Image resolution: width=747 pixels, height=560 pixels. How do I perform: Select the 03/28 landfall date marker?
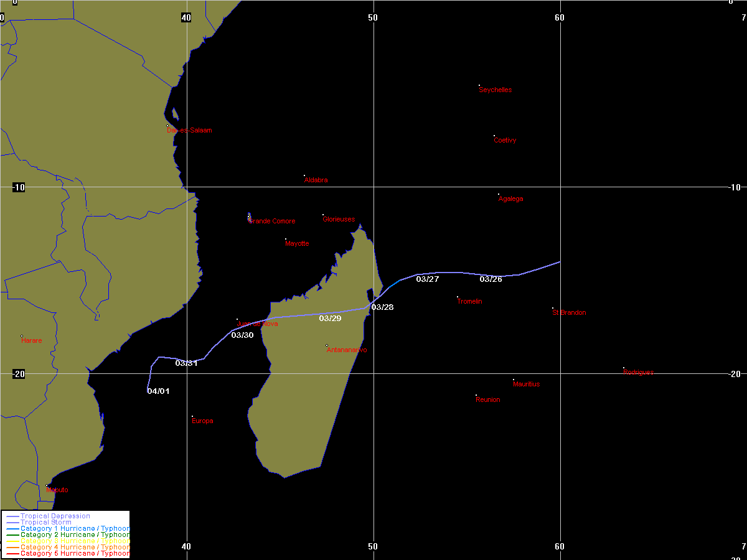click(x=382, y=307)
